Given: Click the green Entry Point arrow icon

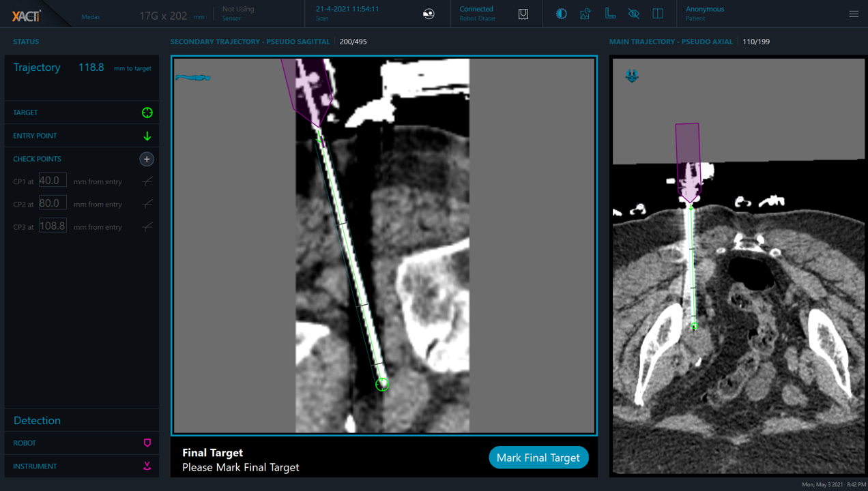Looking at the screenshot, I should (147, 136).
